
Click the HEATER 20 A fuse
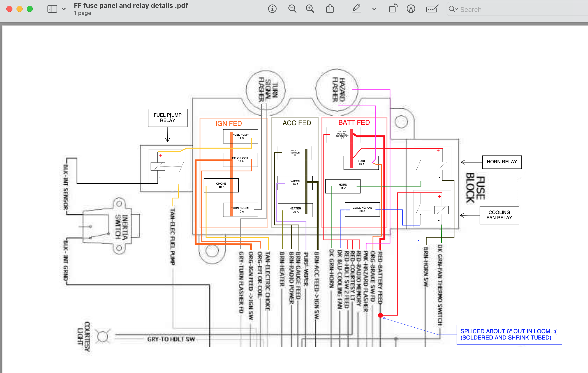click(x=295, y=210)
